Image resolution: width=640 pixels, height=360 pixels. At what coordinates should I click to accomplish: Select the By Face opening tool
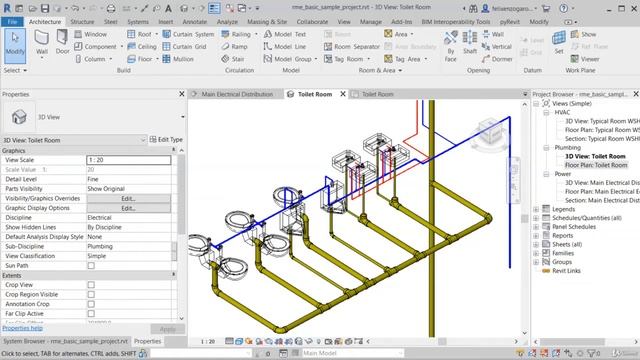click(x=451, y=47)
